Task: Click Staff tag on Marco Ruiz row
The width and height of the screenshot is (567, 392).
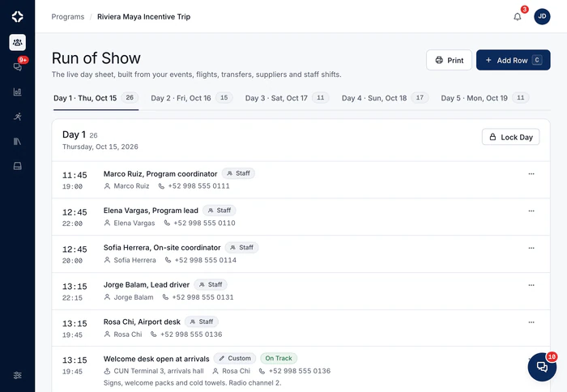Action: pyautogui.click(x=238, y=173)
